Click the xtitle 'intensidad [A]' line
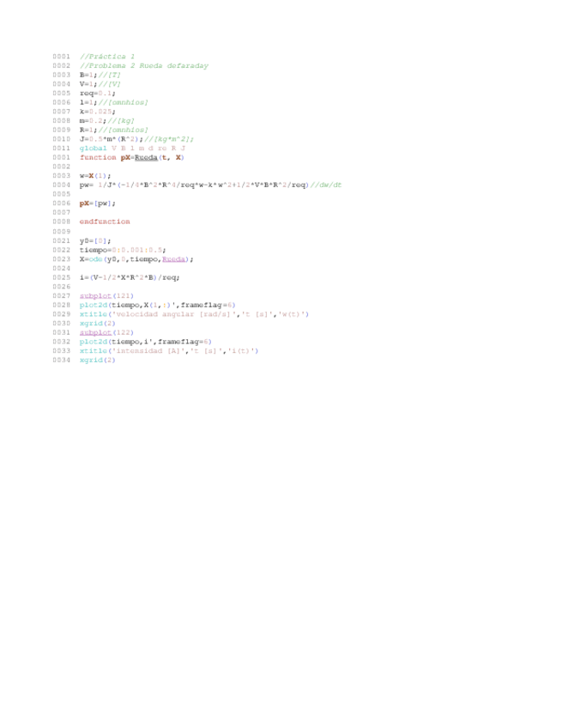This screenshot has height=728, width=562. 169,351
